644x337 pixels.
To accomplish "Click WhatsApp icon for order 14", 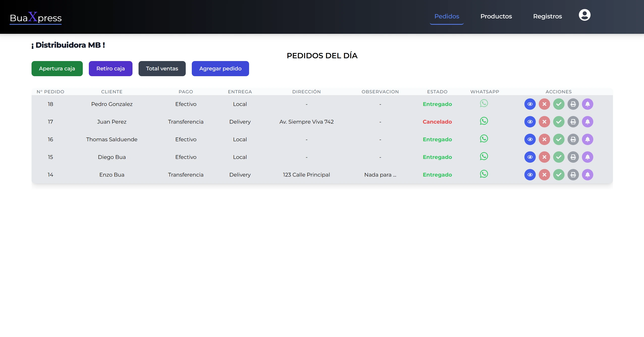I will (484, 174).
